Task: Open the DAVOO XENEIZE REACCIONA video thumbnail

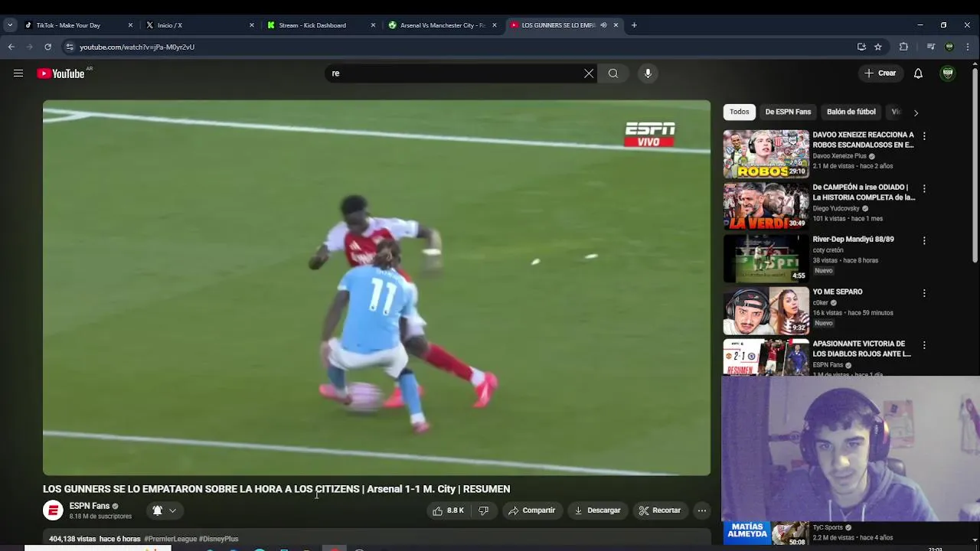Action: coord(766,154)
